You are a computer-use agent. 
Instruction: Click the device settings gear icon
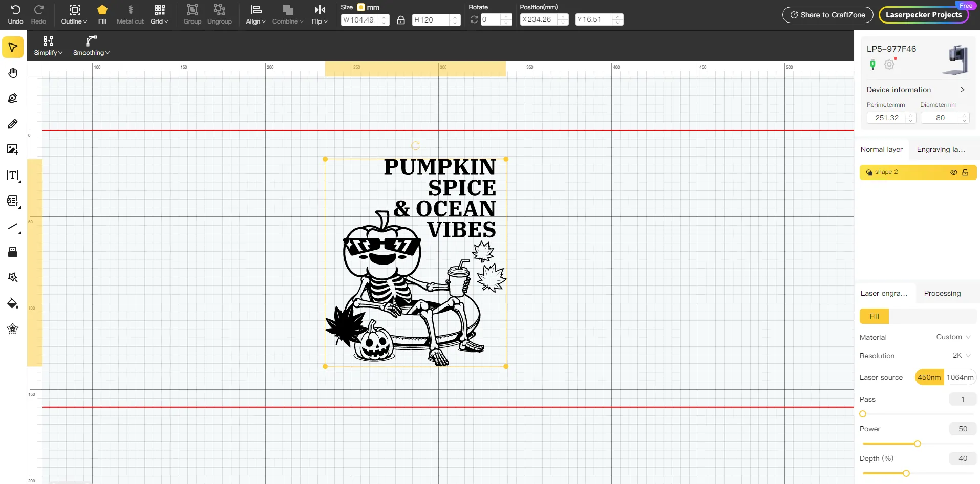tap(890, 64)
